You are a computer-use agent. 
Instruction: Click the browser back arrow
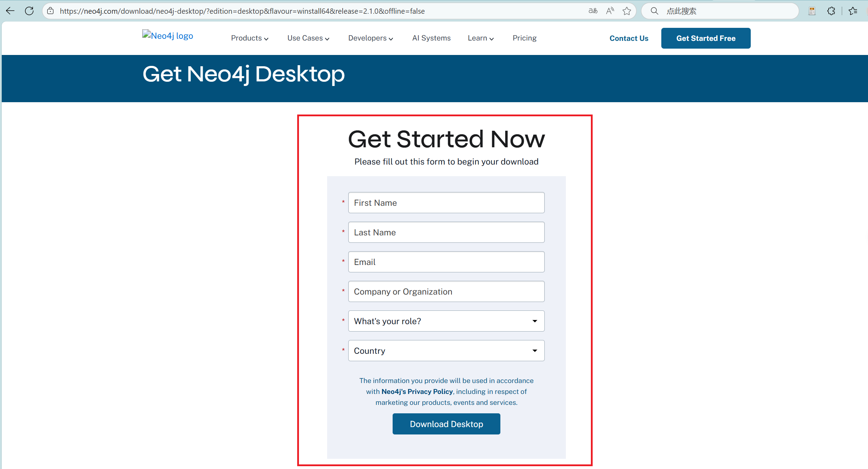tap(10, 11)
